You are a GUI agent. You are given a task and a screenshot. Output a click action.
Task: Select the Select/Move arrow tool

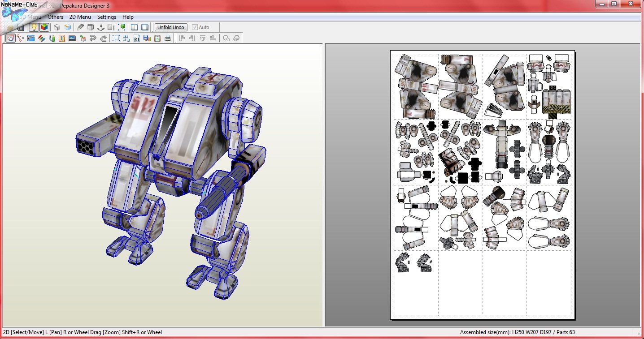[x=10, y=39]
